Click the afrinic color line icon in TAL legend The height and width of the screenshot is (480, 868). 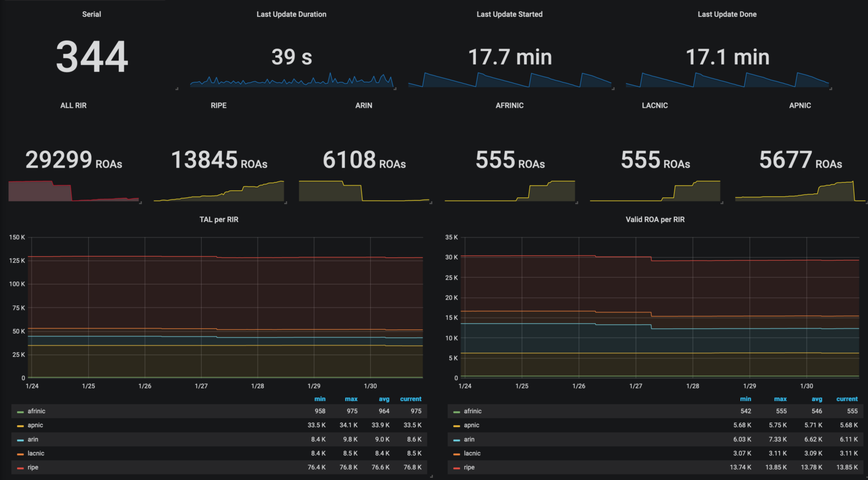[20, 411]
